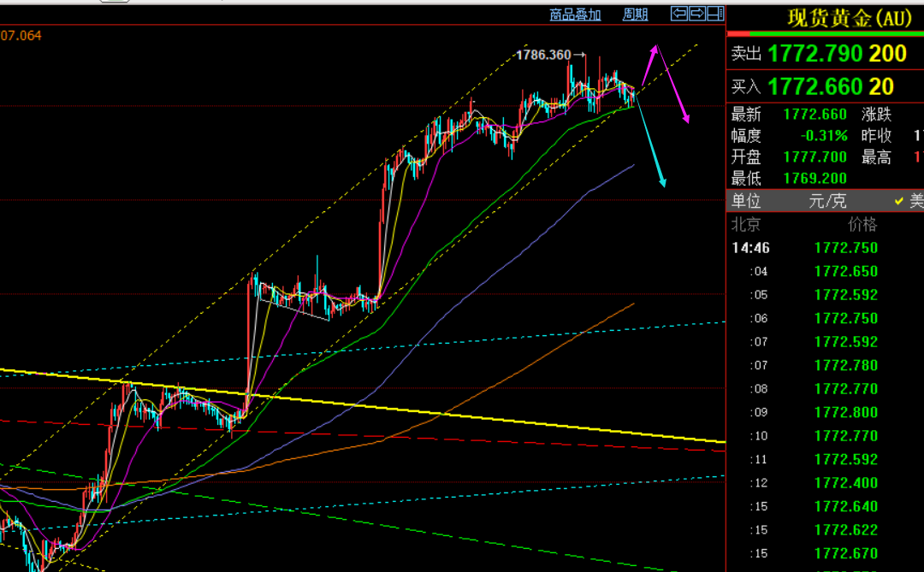Screen dimensions: 924x572
Task: Toggle the check mark beside 美 unit
Action: 898,201
